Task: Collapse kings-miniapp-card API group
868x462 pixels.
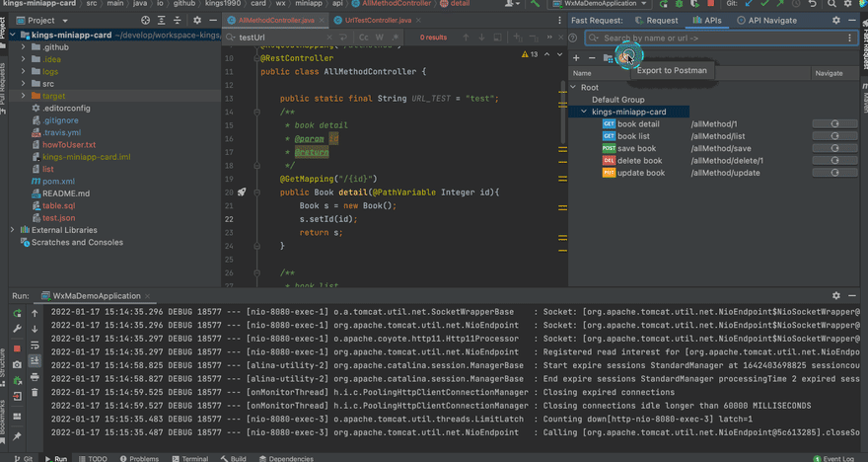Action: pos(584,112)
